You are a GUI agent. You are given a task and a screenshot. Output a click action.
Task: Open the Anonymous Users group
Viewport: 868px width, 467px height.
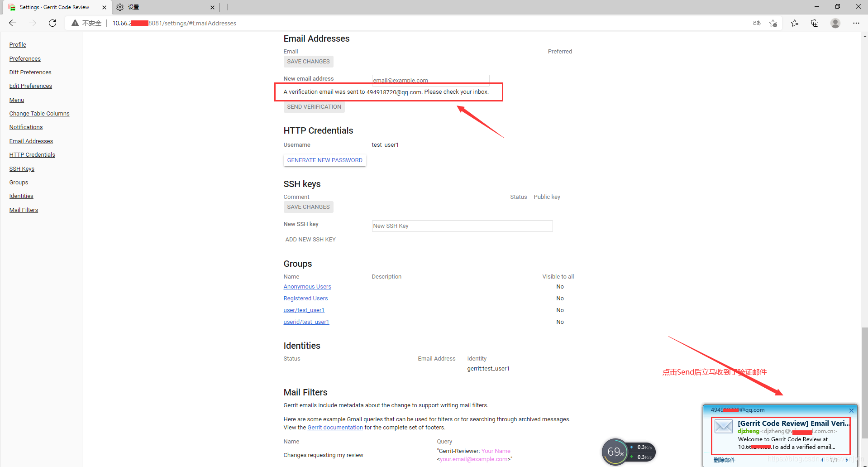[x=307, y=287]
